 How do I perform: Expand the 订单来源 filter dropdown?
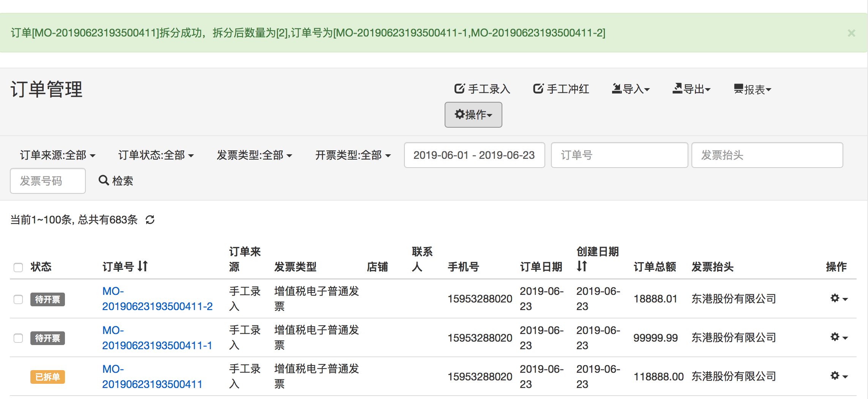pyautogui.click(x=57, y=155)
